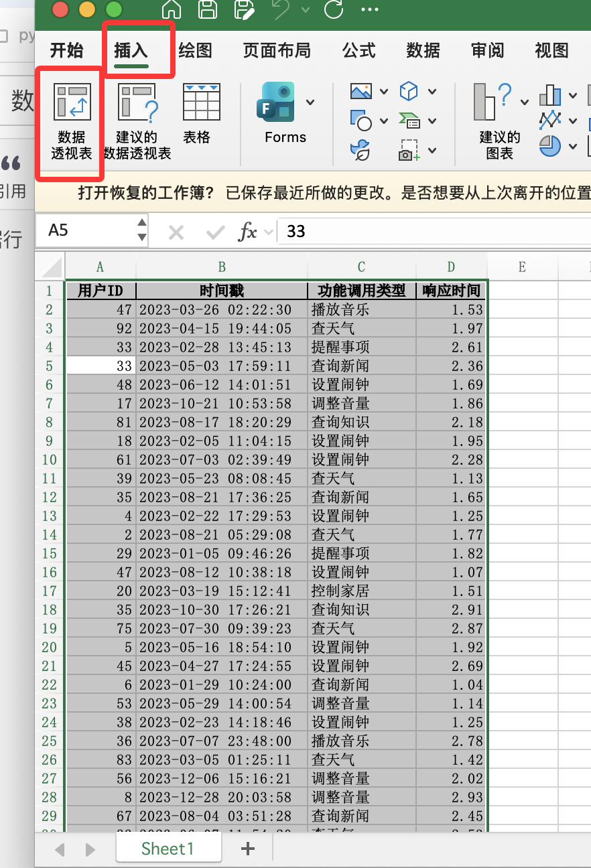
Task: Switch to the 公式 tab
Action: 358,50
